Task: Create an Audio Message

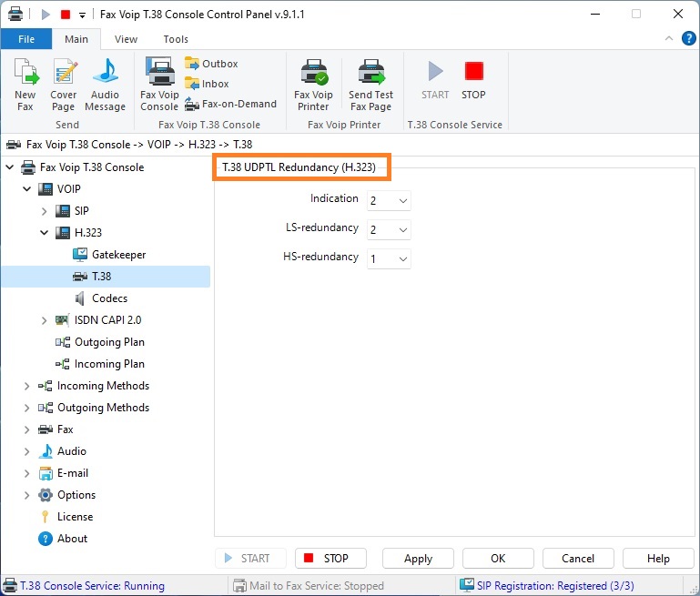Action: point(105,84)
